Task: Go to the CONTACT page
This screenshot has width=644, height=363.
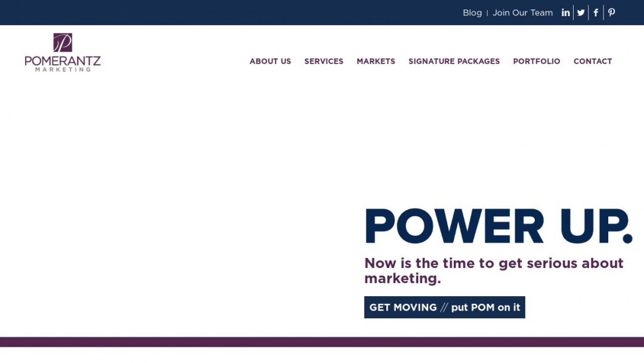Action: [x=593, y=61]
